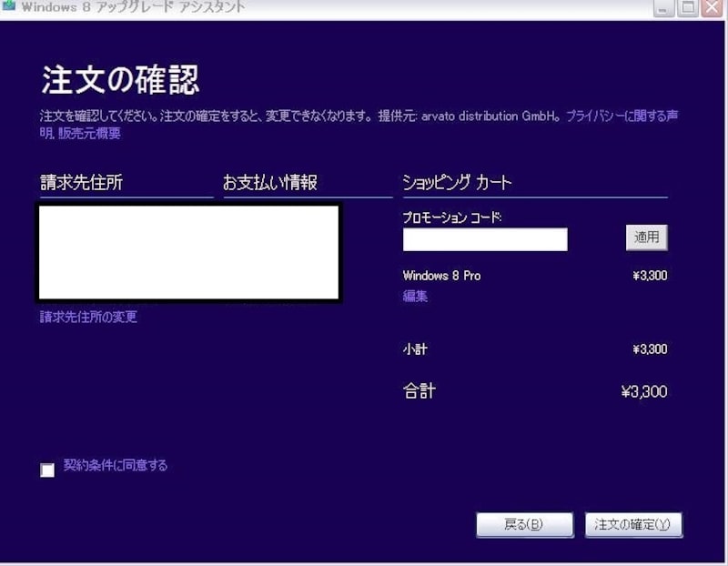Click the 契約条件に同意する label text

point(116,466)
